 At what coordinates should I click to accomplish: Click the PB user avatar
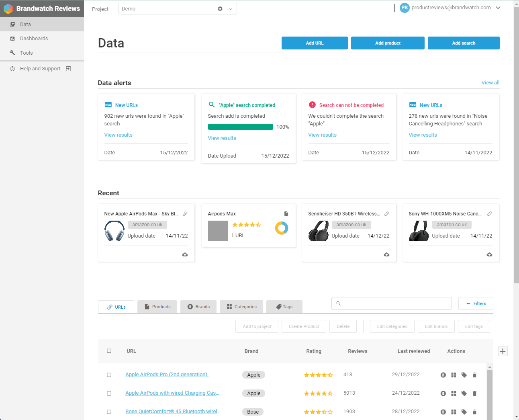tap(405, 8)
